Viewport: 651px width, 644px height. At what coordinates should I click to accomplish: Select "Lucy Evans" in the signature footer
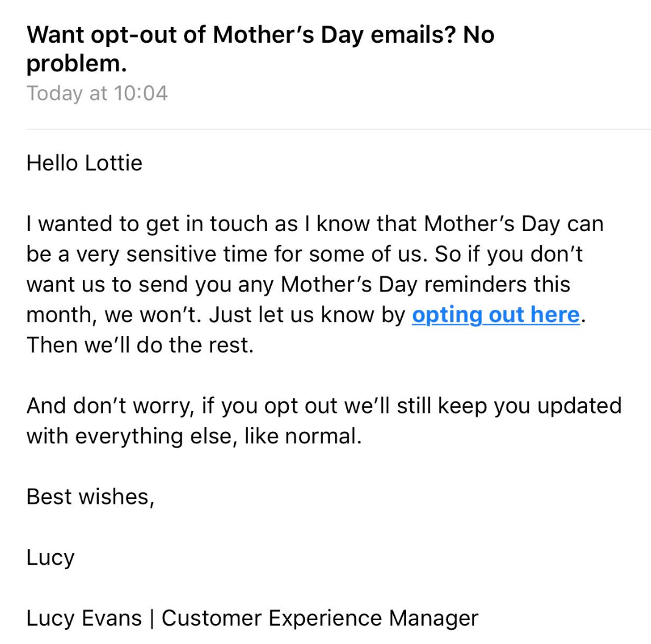click(x=84, y=618)
